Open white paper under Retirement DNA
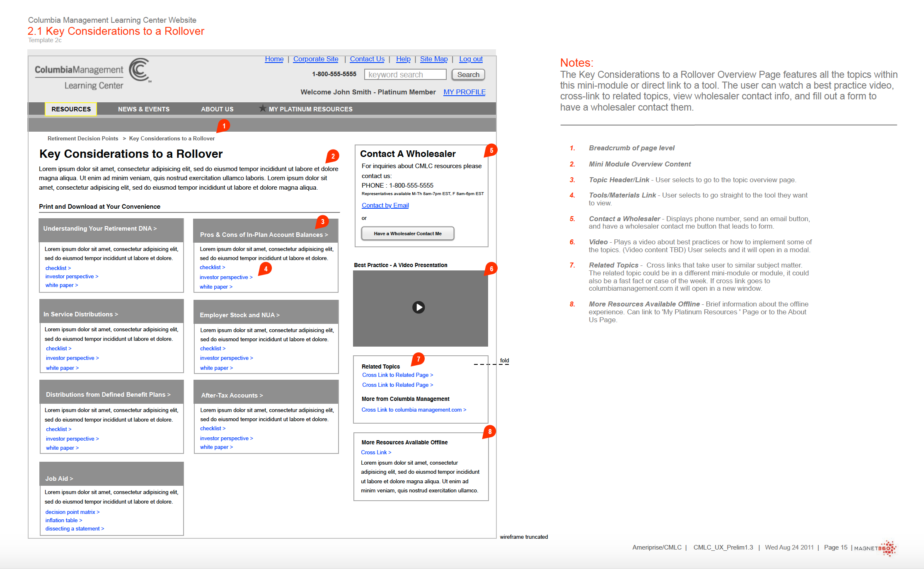924x569 pixels. tap(62, 285)
